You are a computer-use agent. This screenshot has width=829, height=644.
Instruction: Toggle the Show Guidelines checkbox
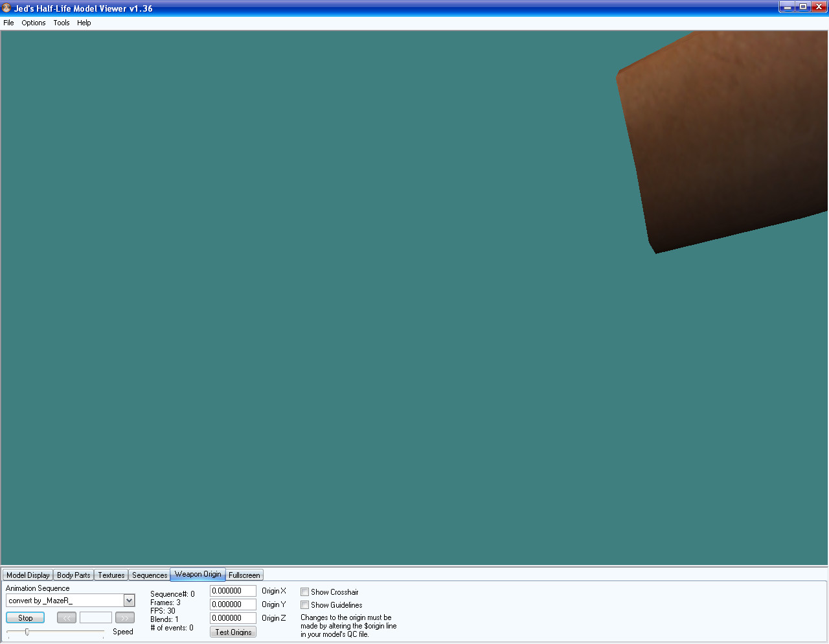click(304, 605)
